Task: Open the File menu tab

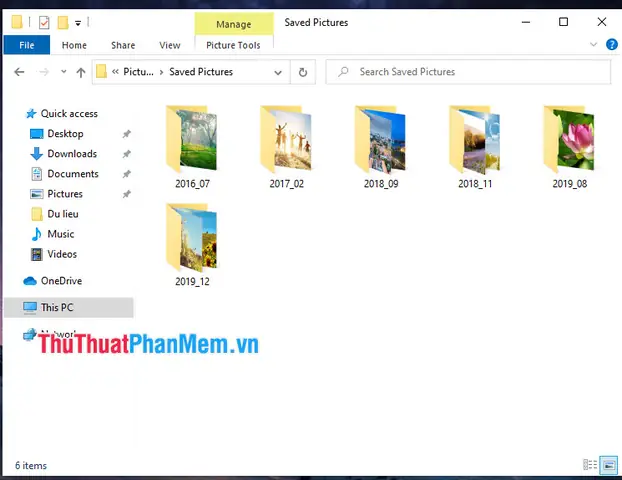Action: 27,45
